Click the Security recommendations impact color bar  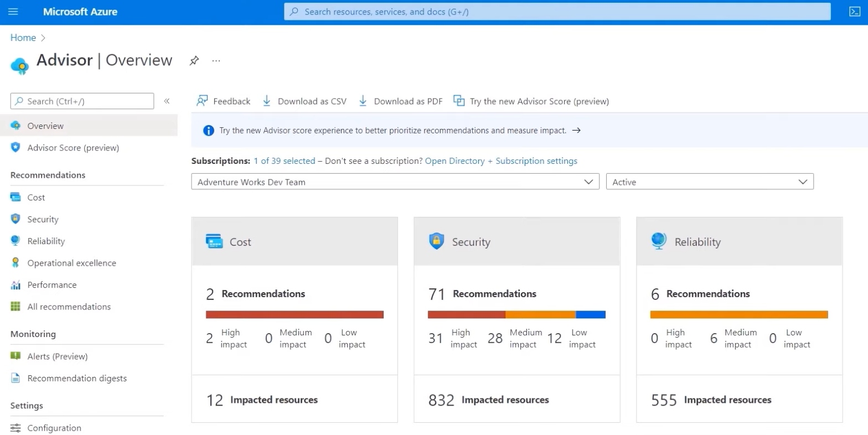516,314
